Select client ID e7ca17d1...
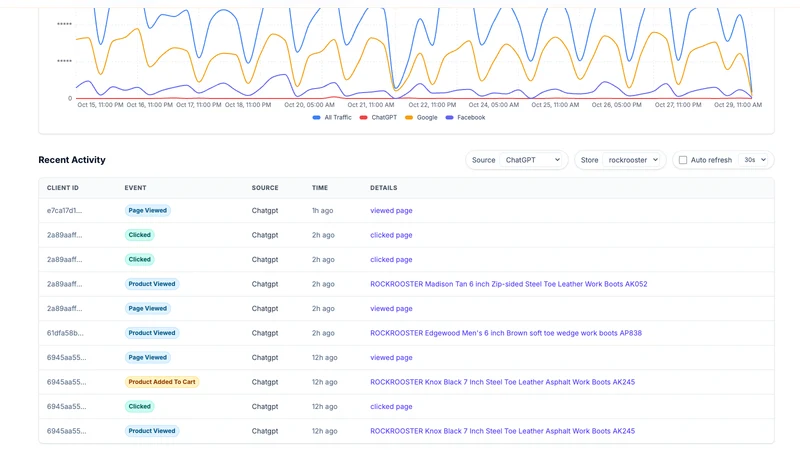 [x=64, y=211]
